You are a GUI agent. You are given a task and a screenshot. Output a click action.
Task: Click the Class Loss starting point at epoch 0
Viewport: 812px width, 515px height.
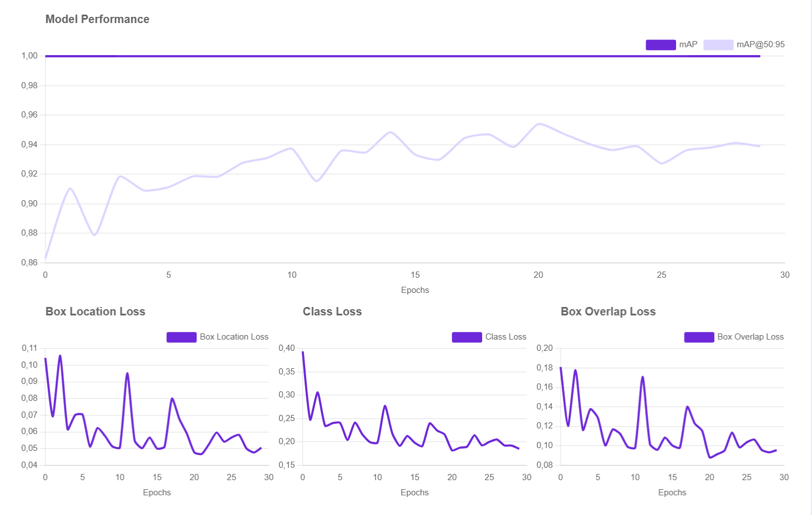point(303,353)
